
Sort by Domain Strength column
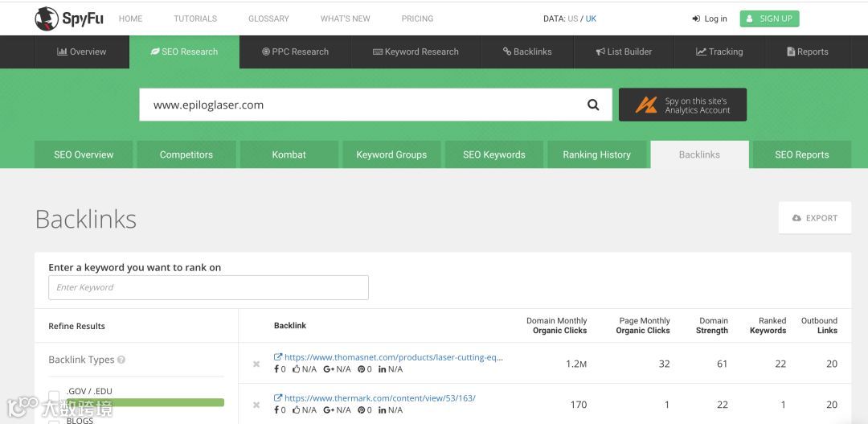point(712,325)
